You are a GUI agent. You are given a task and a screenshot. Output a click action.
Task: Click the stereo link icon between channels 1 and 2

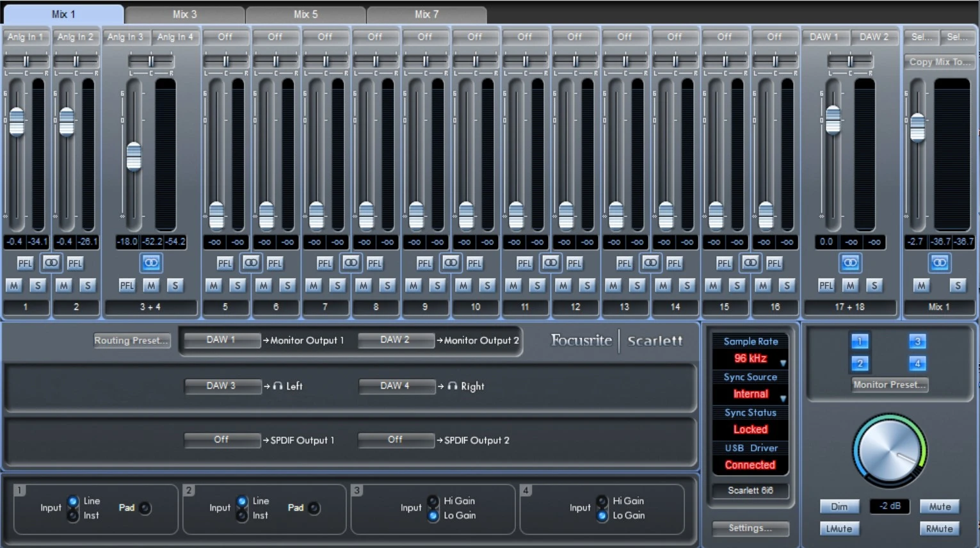51,262
